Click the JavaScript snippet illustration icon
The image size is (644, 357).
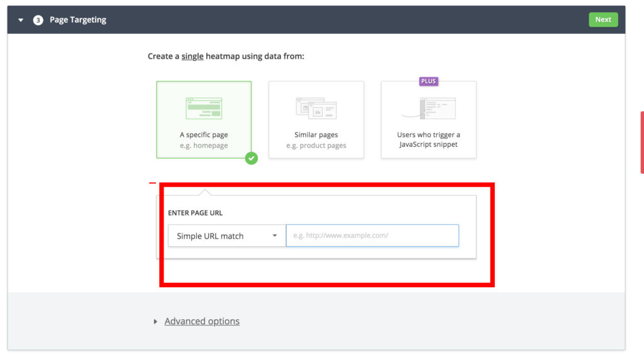(x=428, y=108)
